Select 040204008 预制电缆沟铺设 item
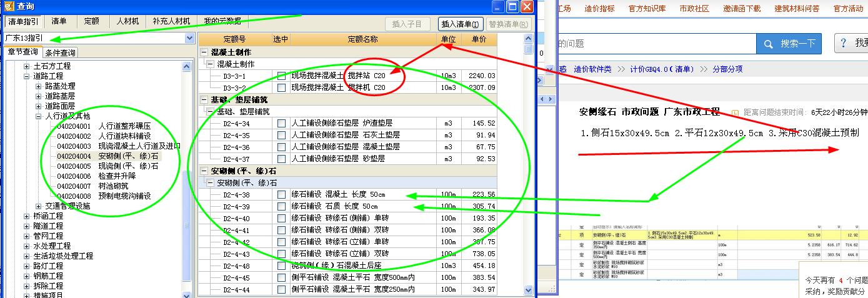The height and width of the screenshot is (298, 868). pos(104,196)
